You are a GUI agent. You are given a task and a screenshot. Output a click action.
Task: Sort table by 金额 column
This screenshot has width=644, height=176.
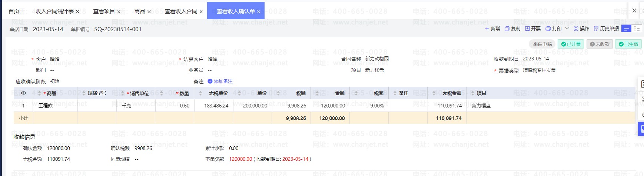pos(317,93)
